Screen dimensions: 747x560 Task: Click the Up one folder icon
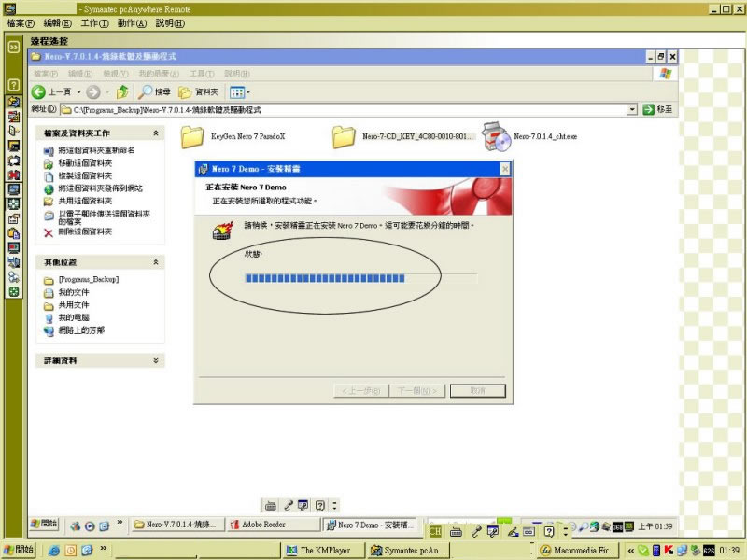tap(123, 91)
